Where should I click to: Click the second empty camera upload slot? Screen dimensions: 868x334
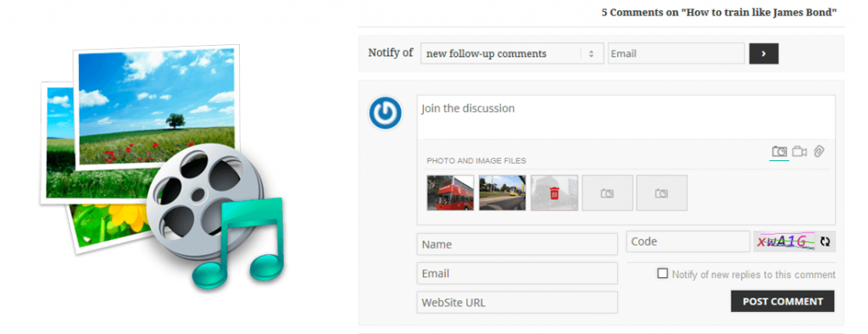pos(661,192)
